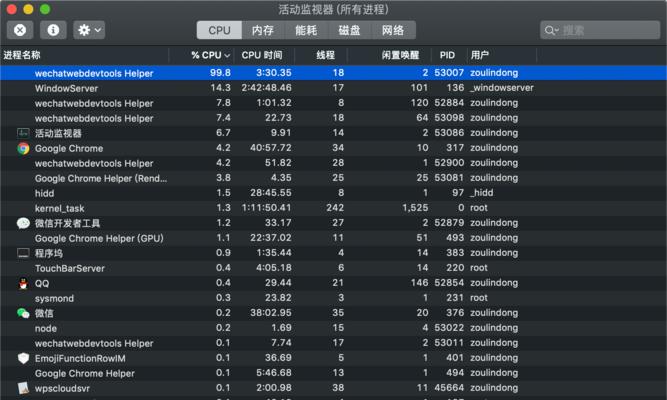Sort by 闲置唤醒 column header

point(400,55)
